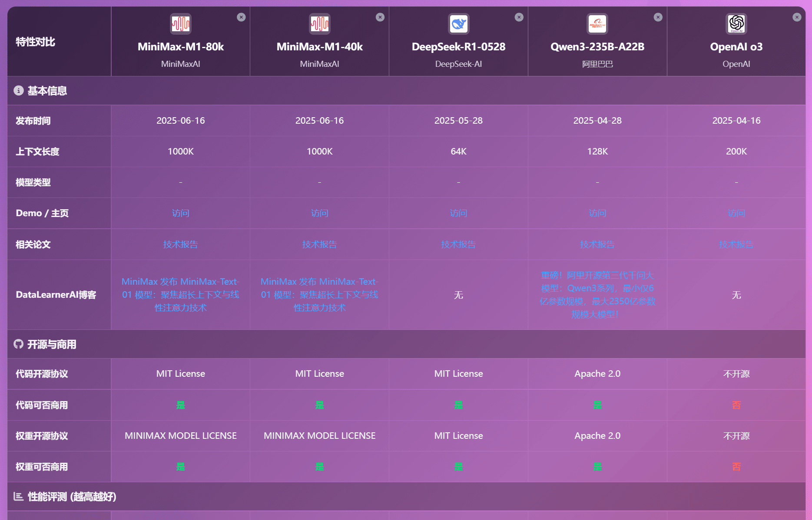Click the 开源与商用 section header
Screen dimensions: 812x520
(x=406, y=344)
